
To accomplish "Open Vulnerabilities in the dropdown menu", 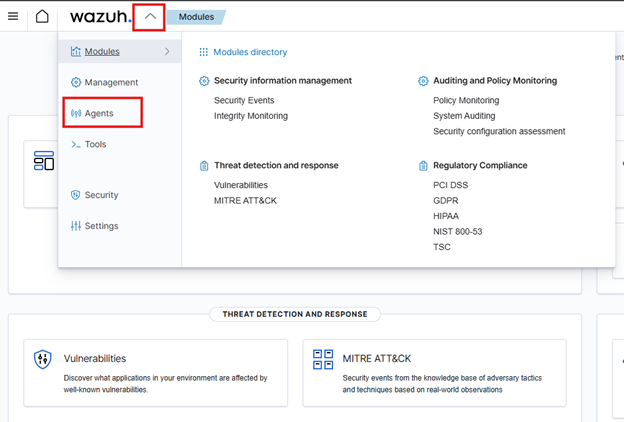I will coord(241,185).
